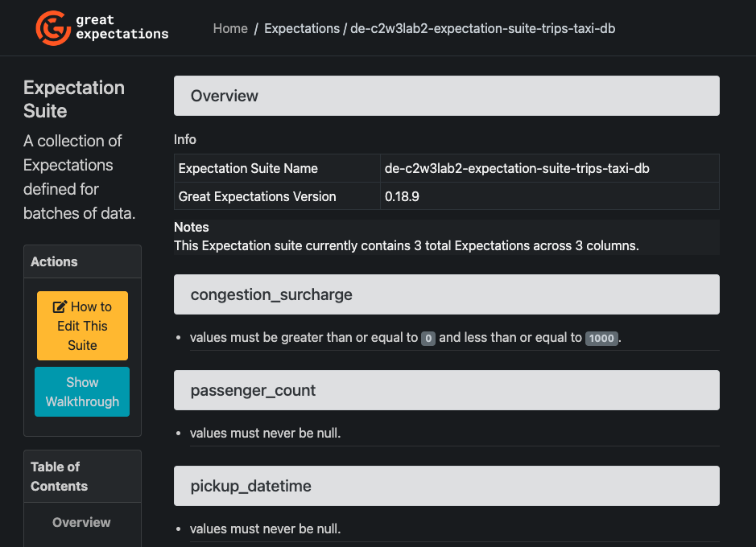
Task: Click the Expectation Suite sidebar title
Action: coord(74,99)
